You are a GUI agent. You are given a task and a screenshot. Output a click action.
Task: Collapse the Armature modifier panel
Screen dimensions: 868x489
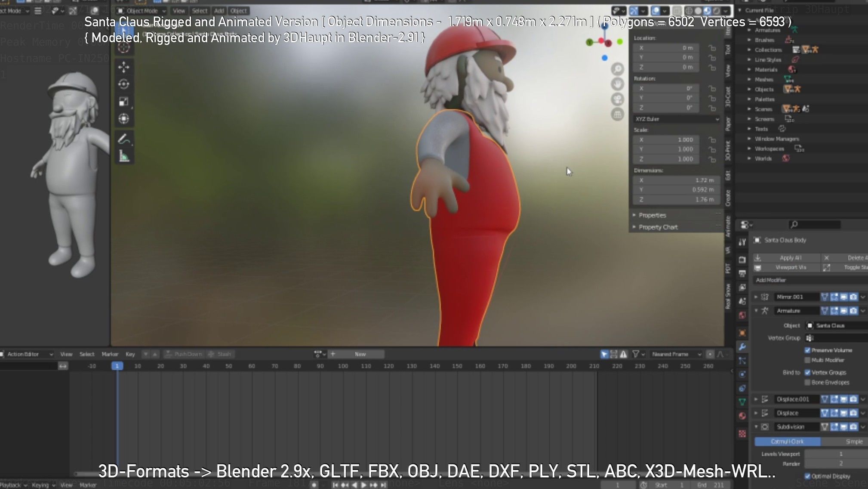(756, 311)
